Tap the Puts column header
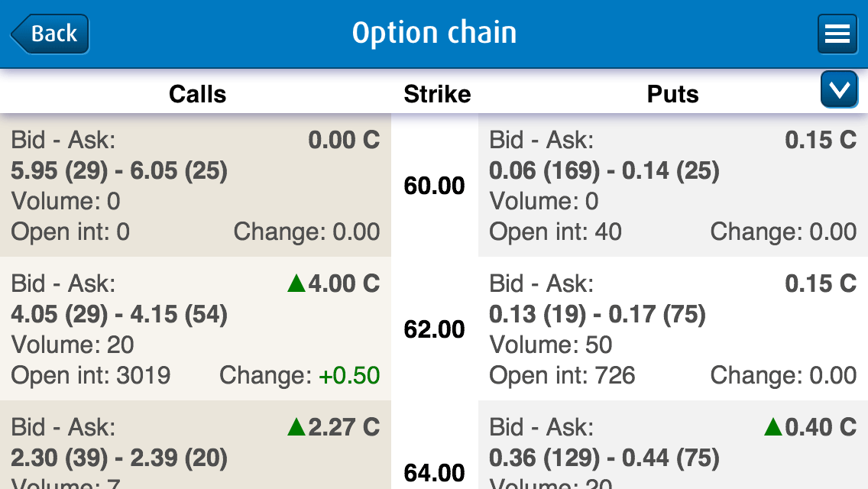 click(x=672, y=94)
